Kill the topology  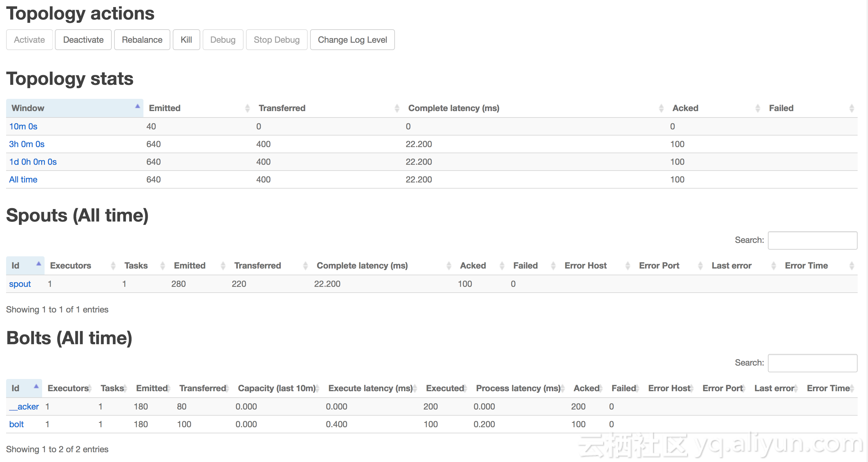pyautogui.click(x=186, y=40)
